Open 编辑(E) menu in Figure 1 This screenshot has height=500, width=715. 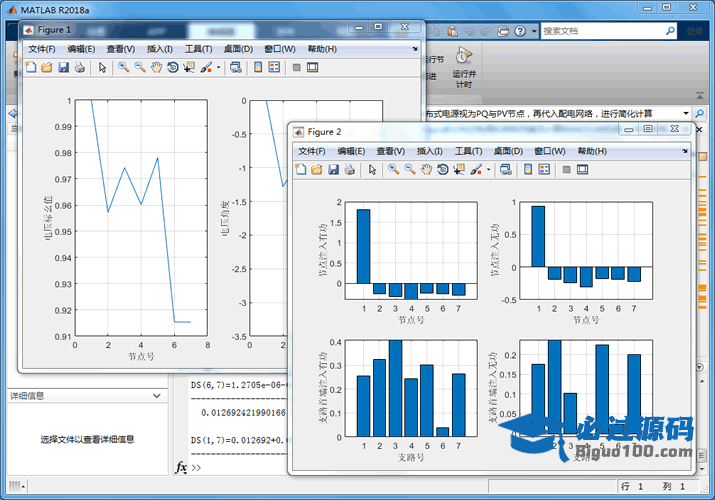coord(81,49)
